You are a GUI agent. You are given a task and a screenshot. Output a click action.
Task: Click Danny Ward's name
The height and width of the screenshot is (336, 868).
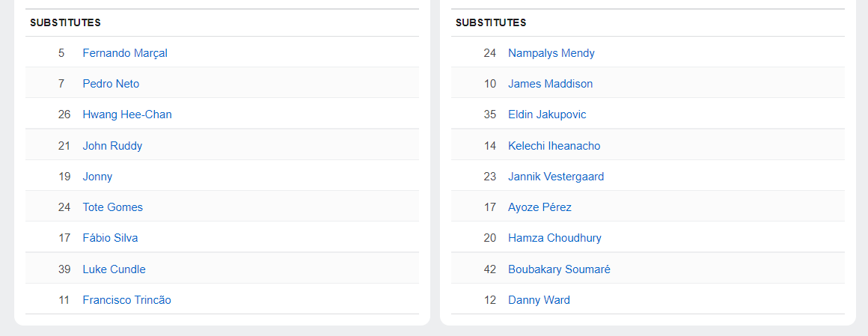pyautogui.click(x=539, y=300)
